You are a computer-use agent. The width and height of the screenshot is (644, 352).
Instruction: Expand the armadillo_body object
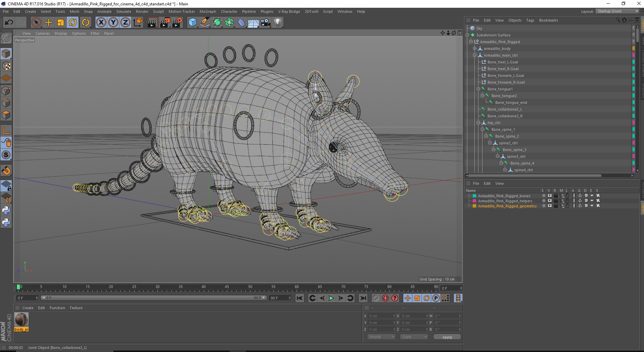[475, 49]
